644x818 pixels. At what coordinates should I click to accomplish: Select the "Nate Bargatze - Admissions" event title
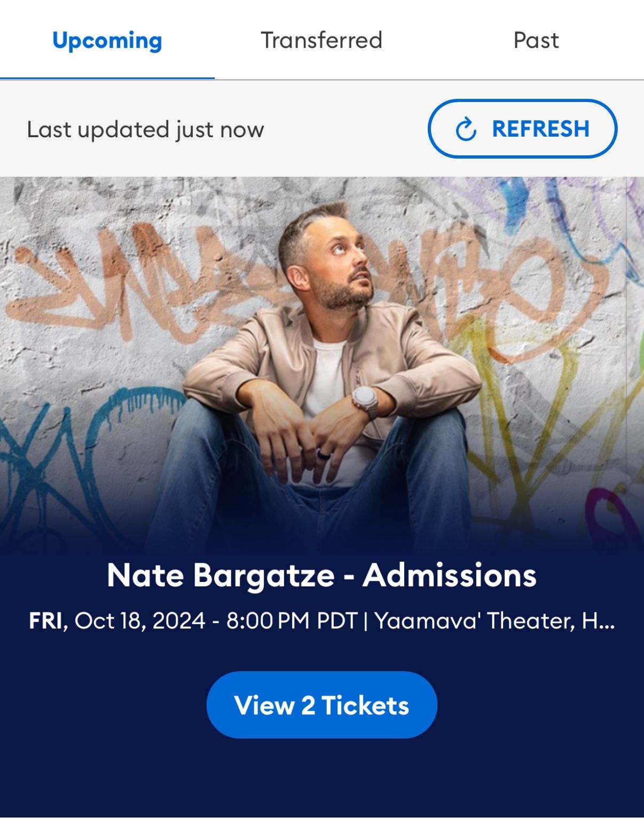tap(321, 575)
